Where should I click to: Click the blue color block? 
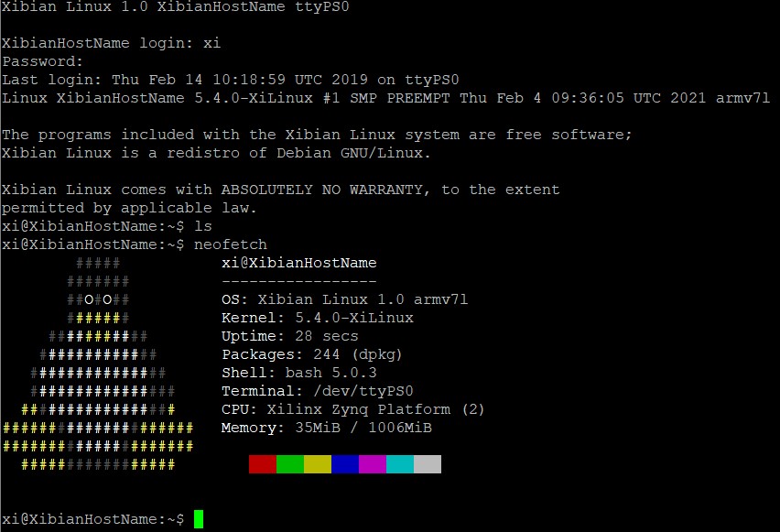pos(345,464)
